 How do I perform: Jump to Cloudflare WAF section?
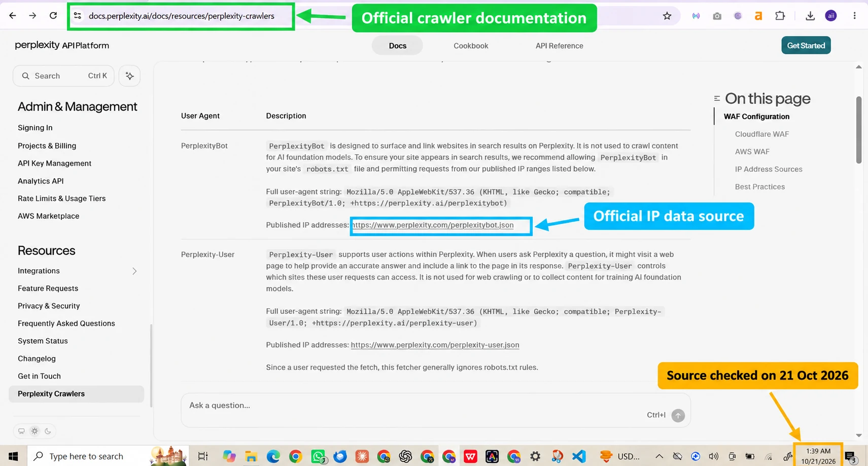point(761,134)
